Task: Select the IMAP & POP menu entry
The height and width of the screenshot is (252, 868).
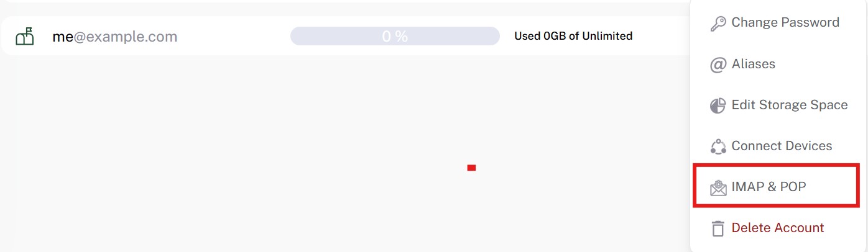Action: (x=769, y=187)
